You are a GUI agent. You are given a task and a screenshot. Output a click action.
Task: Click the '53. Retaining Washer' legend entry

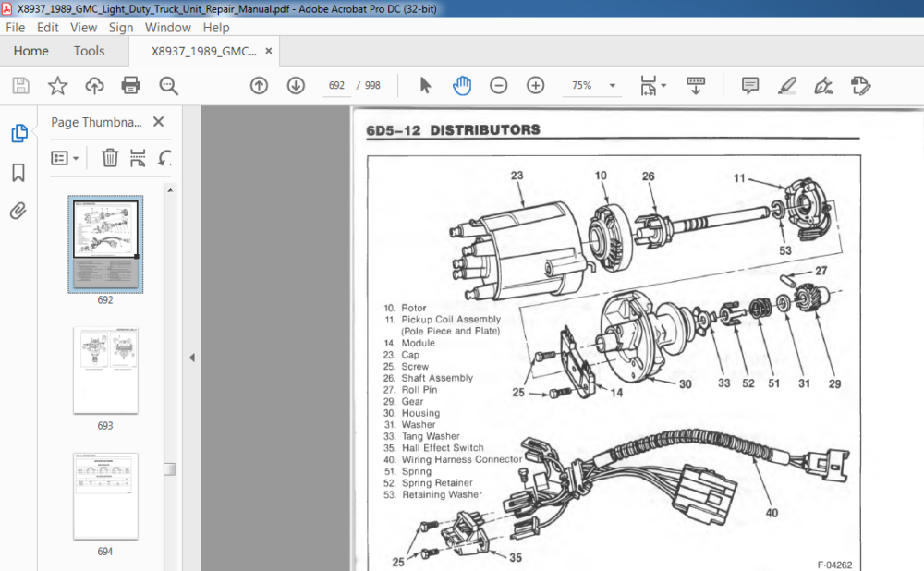point(432,494)
